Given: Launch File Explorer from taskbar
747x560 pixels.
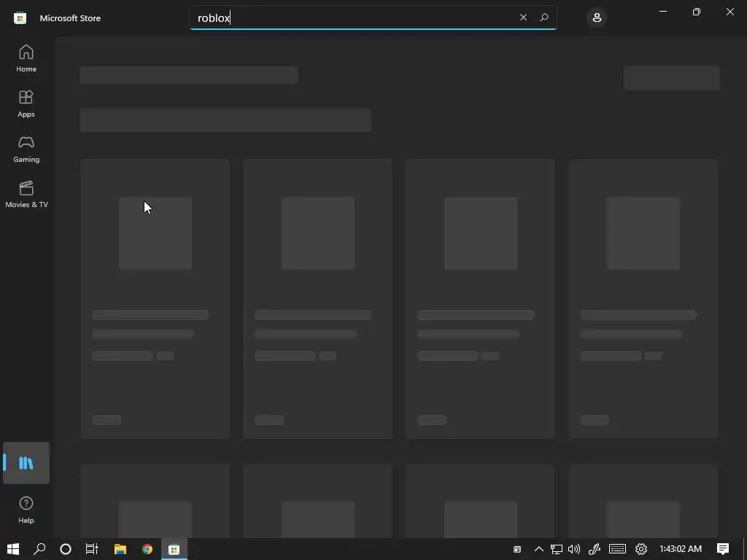Looking at the screenshot, I should 120,549.
